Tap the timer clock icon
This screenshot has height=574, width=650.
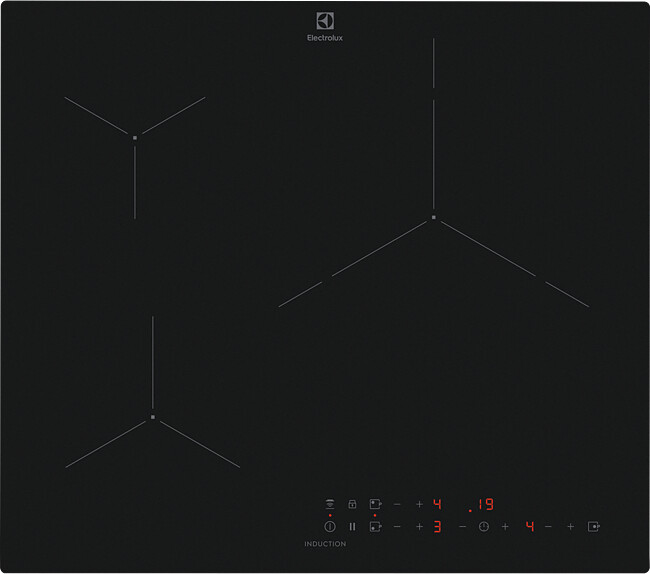pyautogui.click(x=484, y=526)
